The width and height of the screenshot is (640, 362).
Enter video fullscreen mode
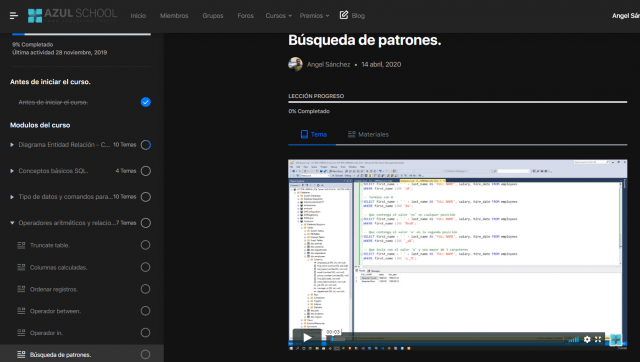click(598, 339)
